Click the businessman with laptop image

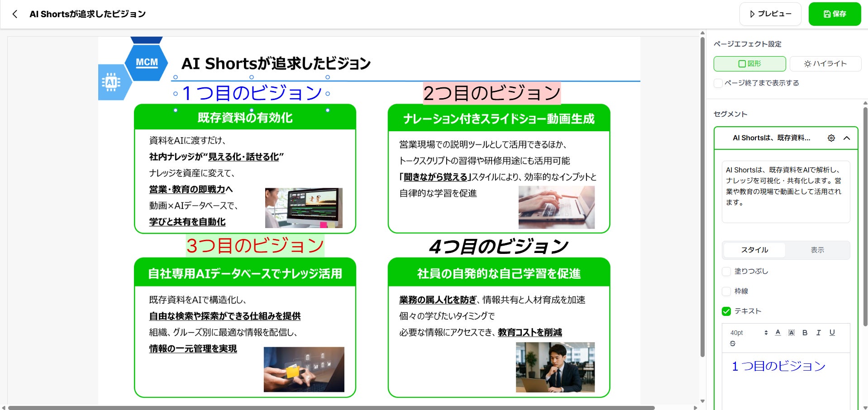point(555,367)
